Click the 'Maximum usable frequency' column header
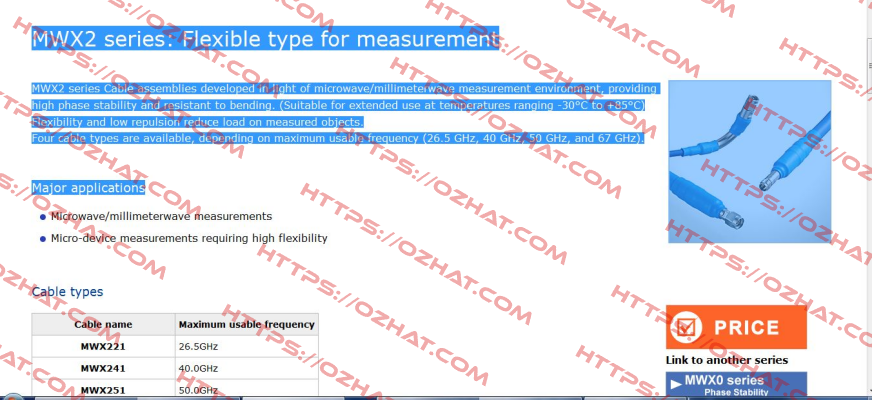872x400 pixels. pyautogui.click(x=247, y=324)
